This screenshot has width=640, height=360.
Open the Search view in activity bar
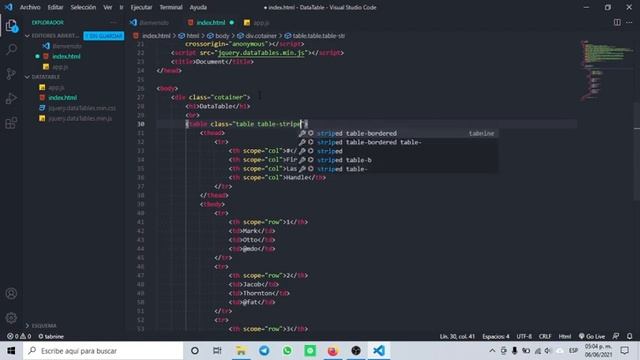11,49
